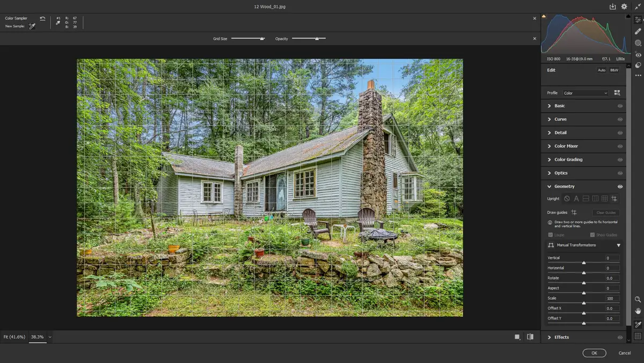
Task: Click the Grid Size slider
Action: pyautogui.click(x=248, y=39)
